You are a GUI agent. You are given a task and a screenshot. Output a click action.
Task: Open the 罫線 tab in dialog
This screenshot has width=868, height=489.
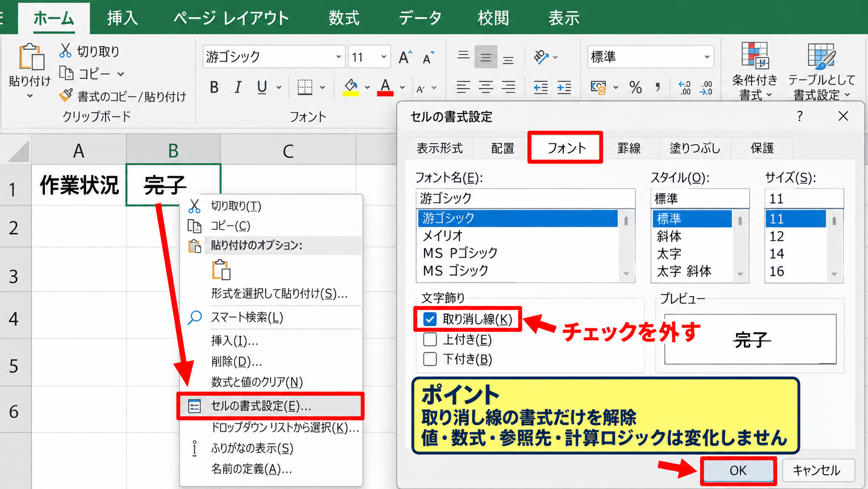tap(629, 148)
